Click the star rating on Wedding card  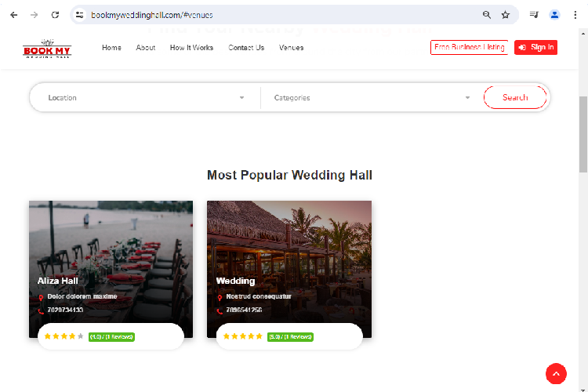(x=242, y=336)
